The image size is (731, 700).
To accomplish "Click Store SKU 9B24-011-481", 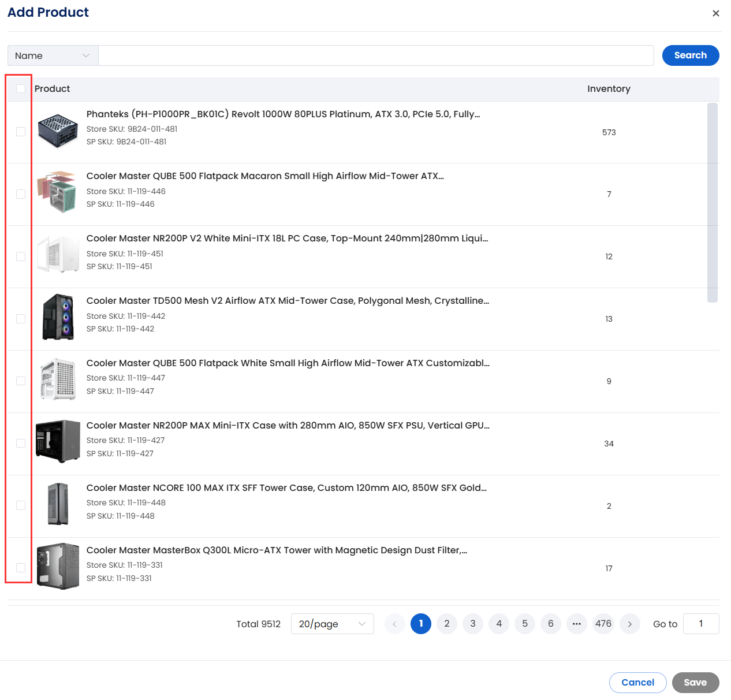I will pyautogui.click(x=132, y=129).
